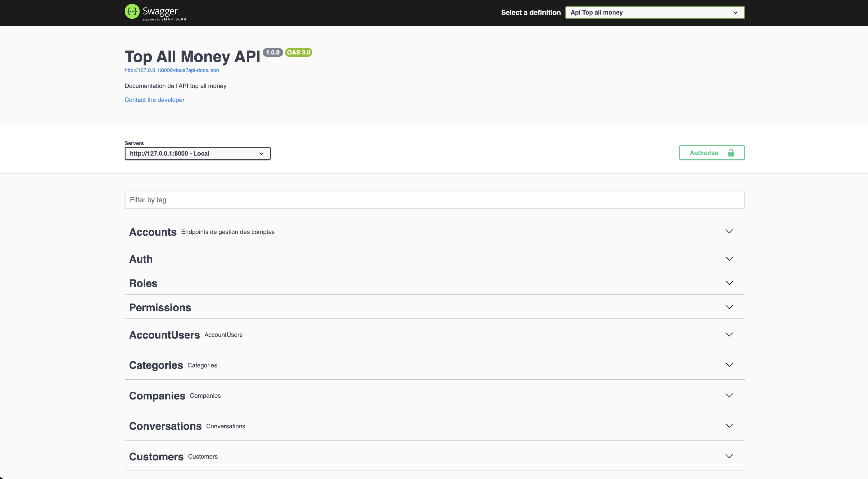Expand Customers section chevron
Screen dimensions: 868x479
729,456
